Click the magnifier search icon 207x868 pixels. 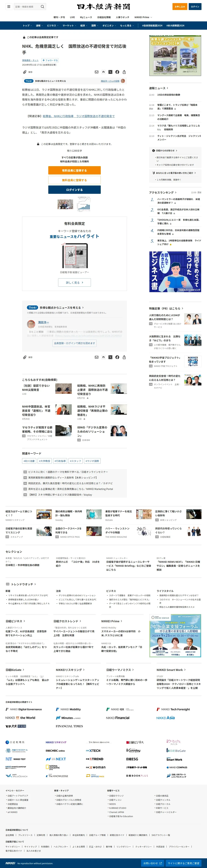[42, 7]
